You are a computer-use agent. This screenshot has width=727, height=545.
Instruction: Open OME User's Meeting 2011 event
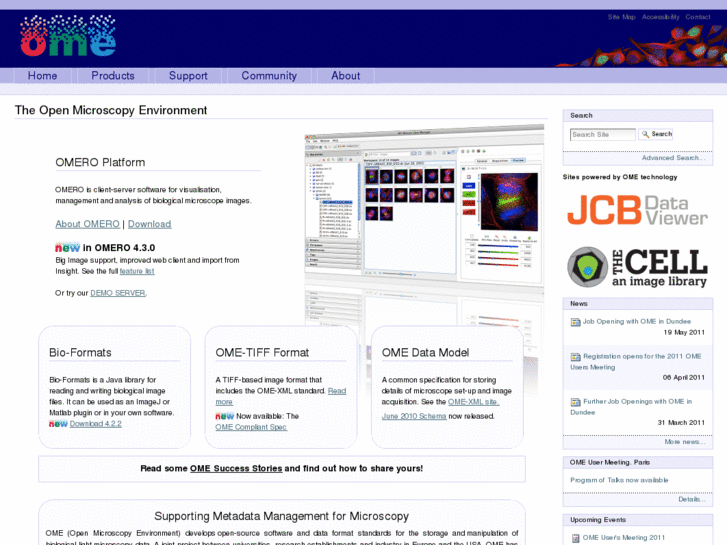click(x=624, y=538)
